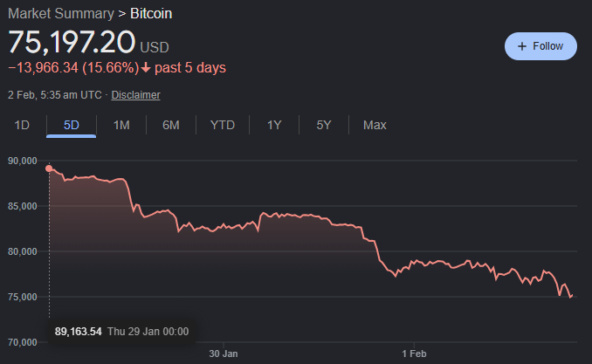The height and width of the screenshot is (364, 592).
Task: Click the Follow button
Action: click(540, 46)
